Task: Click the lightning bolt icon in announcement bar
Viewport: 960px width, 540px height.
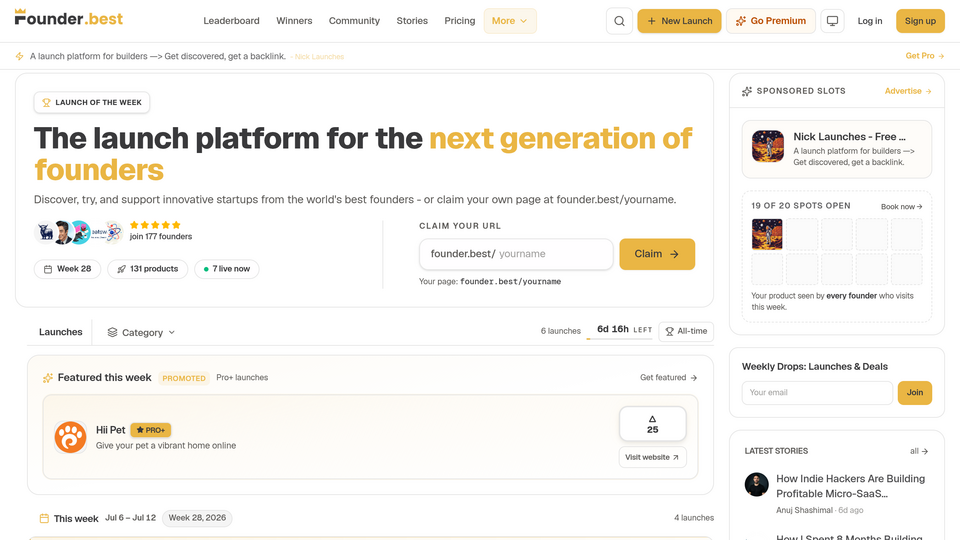Action: (x=20, y=56)
